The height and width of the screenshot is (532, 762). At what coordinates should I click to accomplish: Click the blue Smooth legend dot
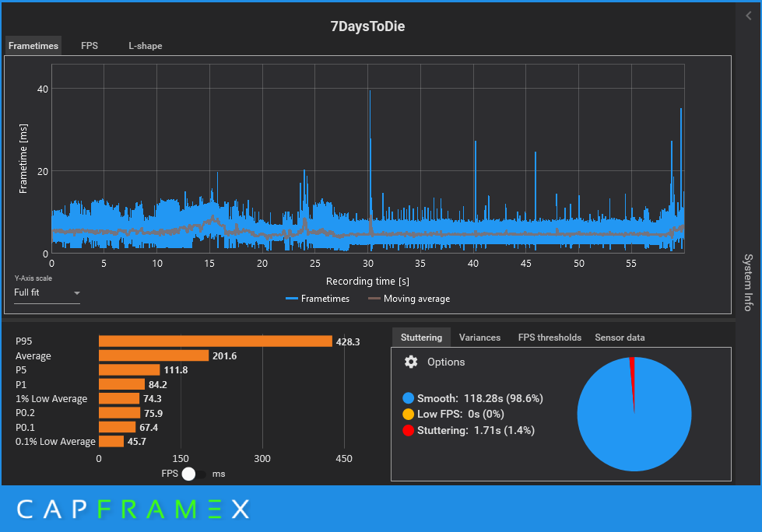point(408,398)
